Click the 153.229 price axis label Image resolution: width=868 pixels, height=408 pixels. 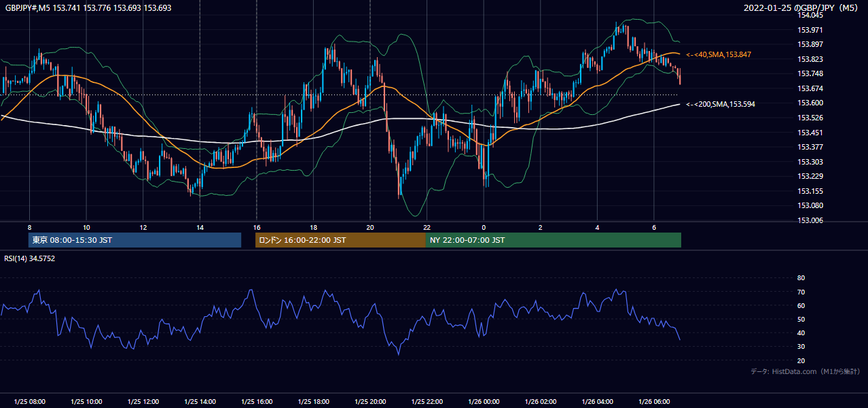point(810,176)
